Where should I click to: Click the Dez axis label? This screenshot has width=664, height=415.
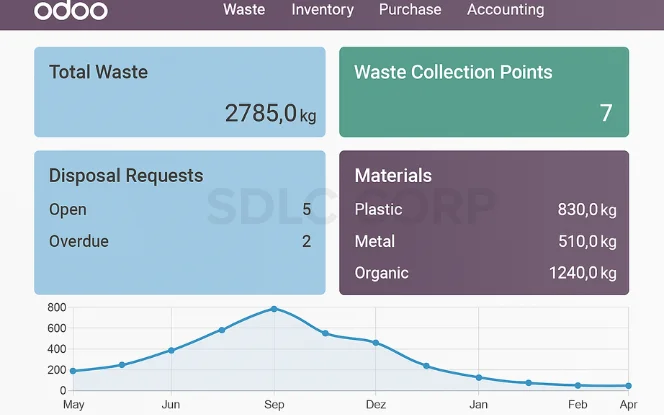pos(376,404)
